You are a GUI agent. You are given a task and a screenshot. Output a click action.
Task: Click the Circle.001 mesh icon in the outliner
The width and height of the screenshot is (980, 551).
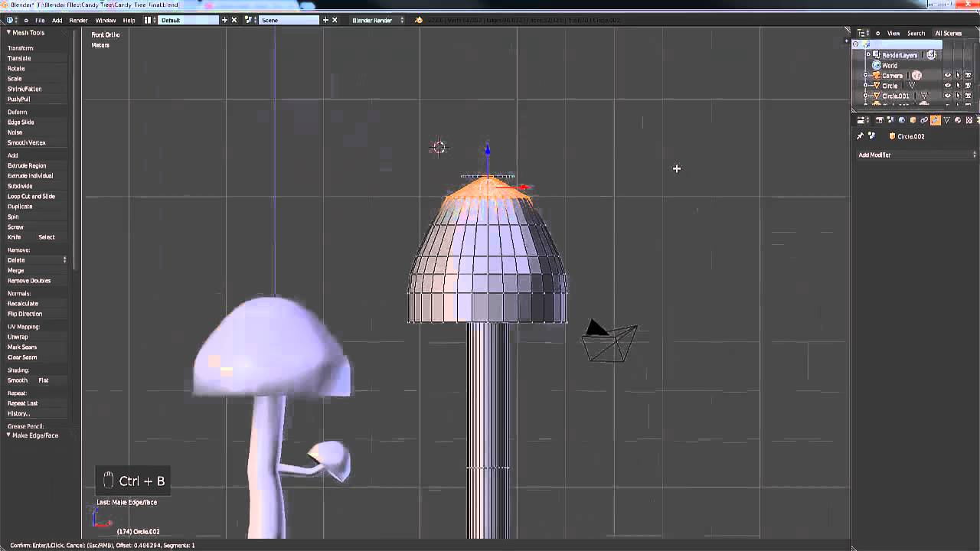[877, 96]
